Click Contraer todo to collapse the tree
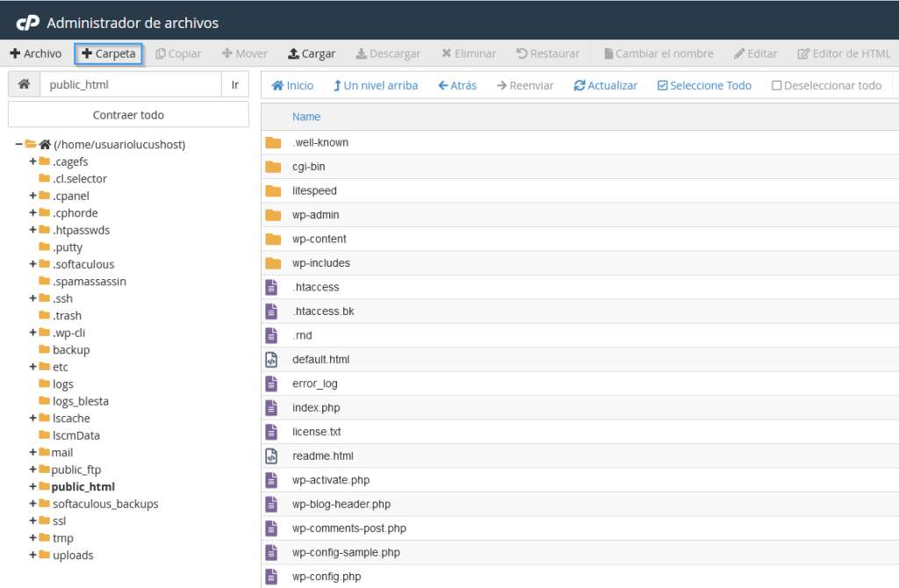Image resolution: width=899 pixels, height=588 pixels. pos(128,114)
